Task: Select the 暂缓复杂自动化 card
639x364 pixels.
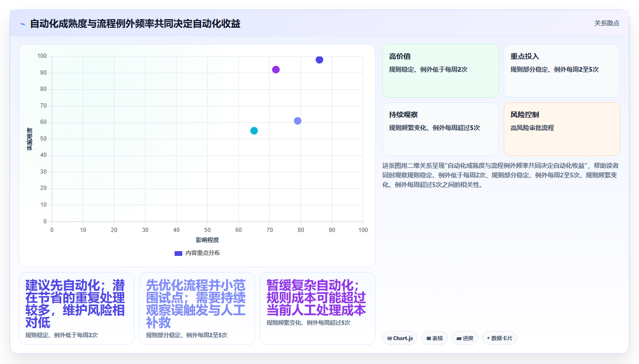Action: (318, 309)
